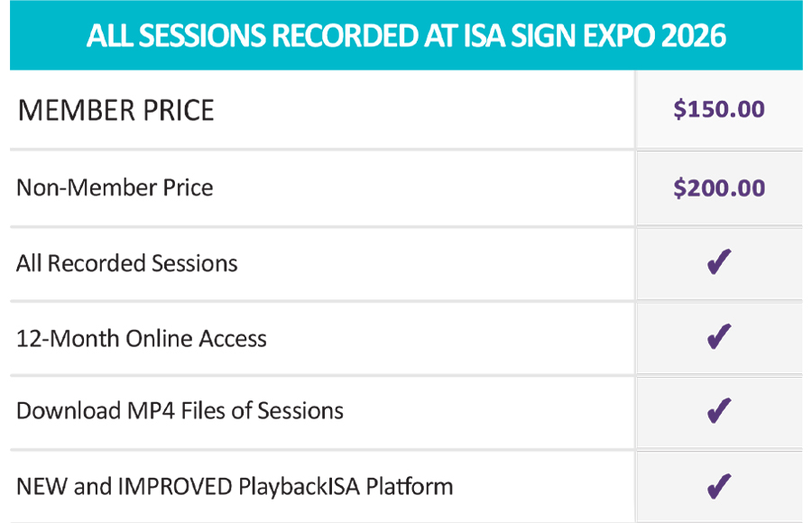This screenshot has height=523, width=812.
Task: Click the words "ALL SESSIONS" in header
Action: (x=176, y=36)
